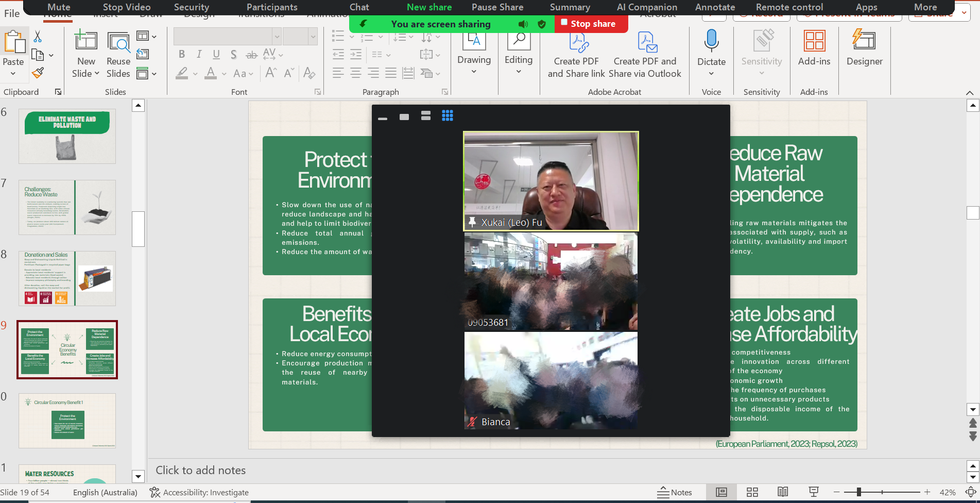Image resolution: width=980 pixels, height=503 pixels.
Task: Select slide 8 Donation and Sales thumbnail
Action: (x=67, y=278)
